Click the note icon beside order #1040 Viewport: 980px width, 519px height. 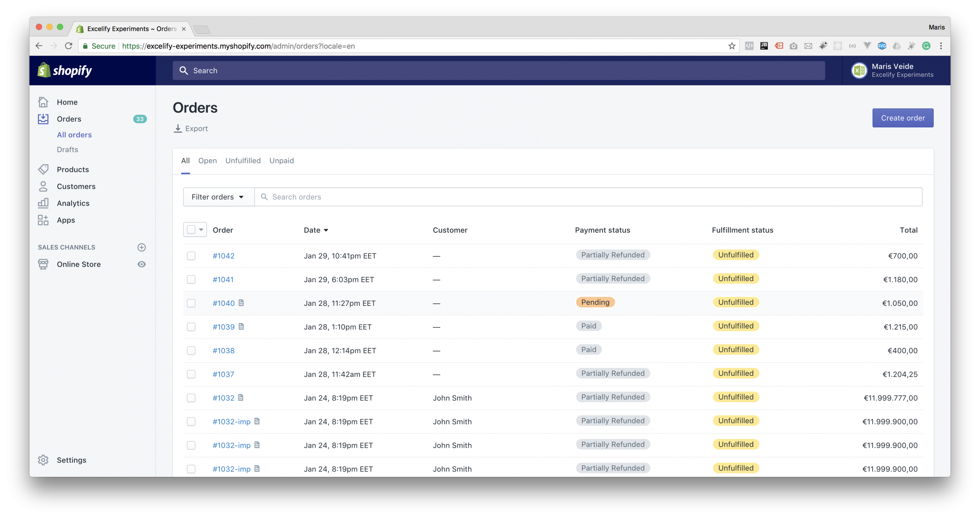[x=241, y=303]
